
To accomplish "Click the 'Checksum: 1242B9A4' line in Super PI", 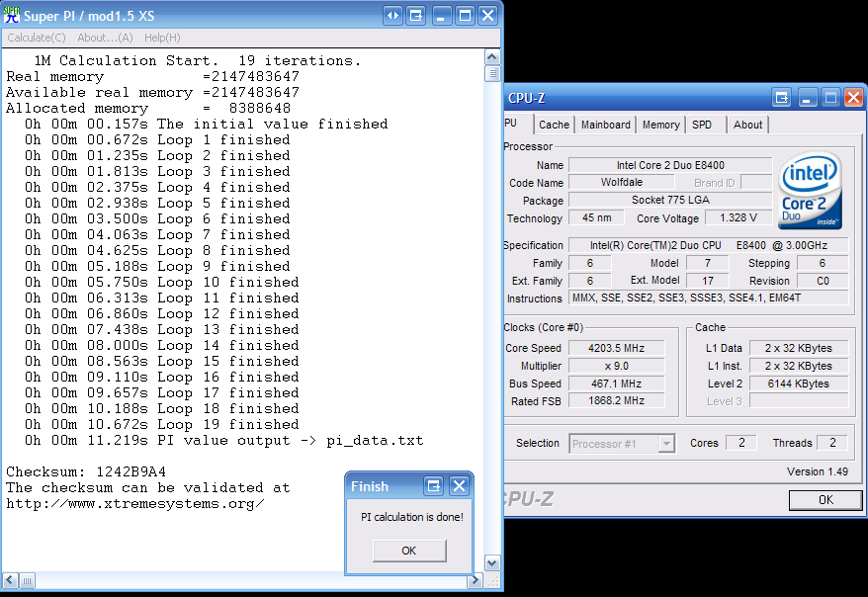I will pyautogui.click(x=86, y=471).
